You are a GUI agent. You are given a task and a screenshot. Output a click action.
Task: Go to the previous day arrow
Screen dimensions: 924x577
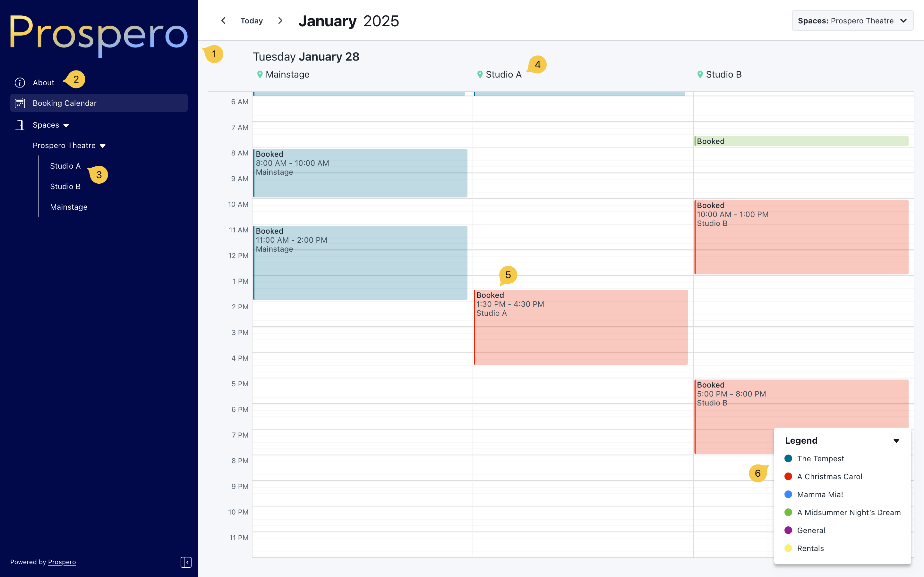click(x=223, y=21)
